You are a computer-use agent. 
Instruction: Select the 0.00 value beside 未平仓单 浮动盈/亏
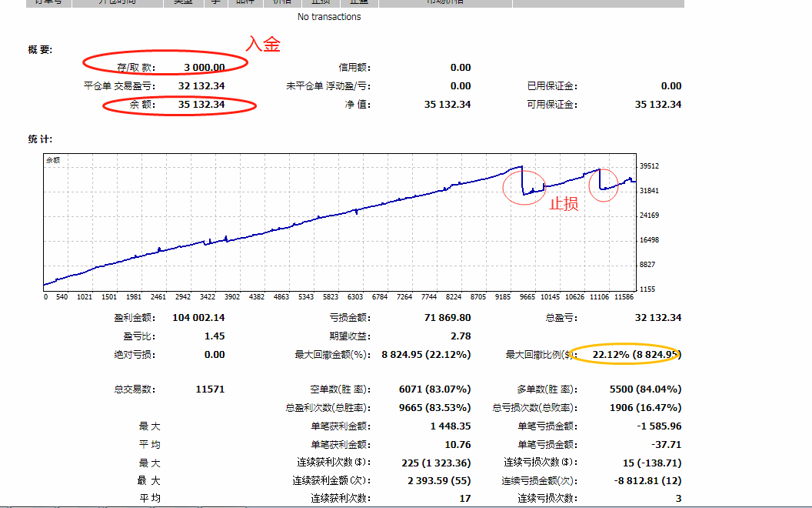461,86
